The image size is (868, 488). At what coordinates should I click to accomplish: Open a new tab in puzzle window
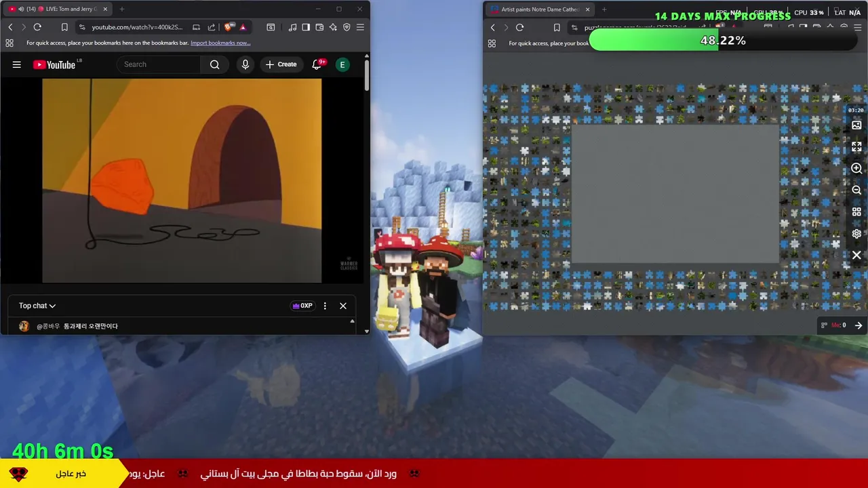tap(604, 9)
